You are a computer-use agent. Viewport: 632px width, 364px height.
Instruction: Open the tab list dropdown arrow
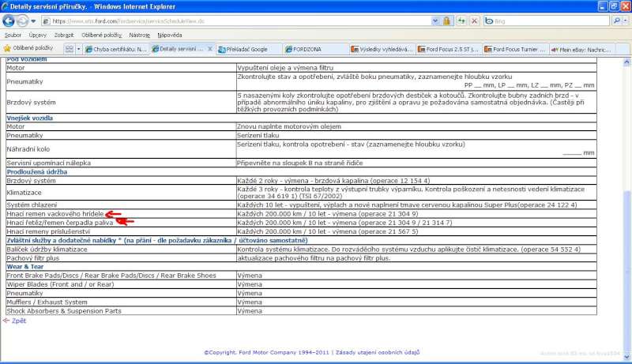click(x=79, y=49)
